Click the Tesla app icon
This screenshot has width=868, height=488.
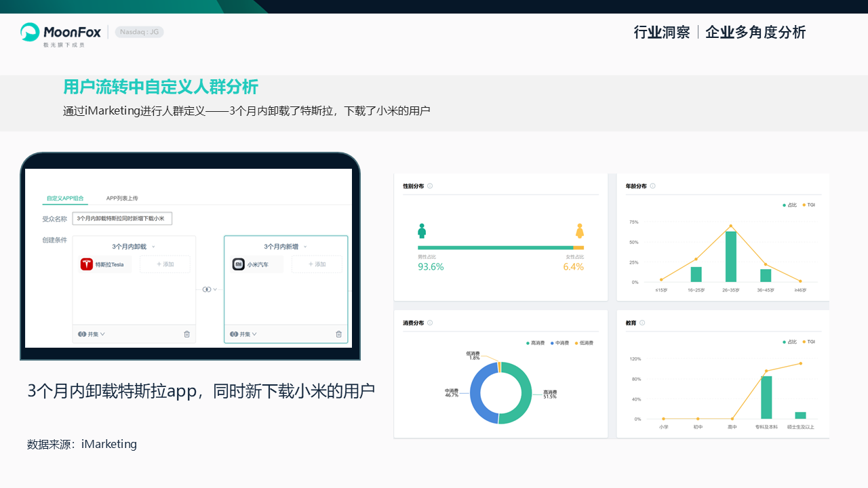87,264
